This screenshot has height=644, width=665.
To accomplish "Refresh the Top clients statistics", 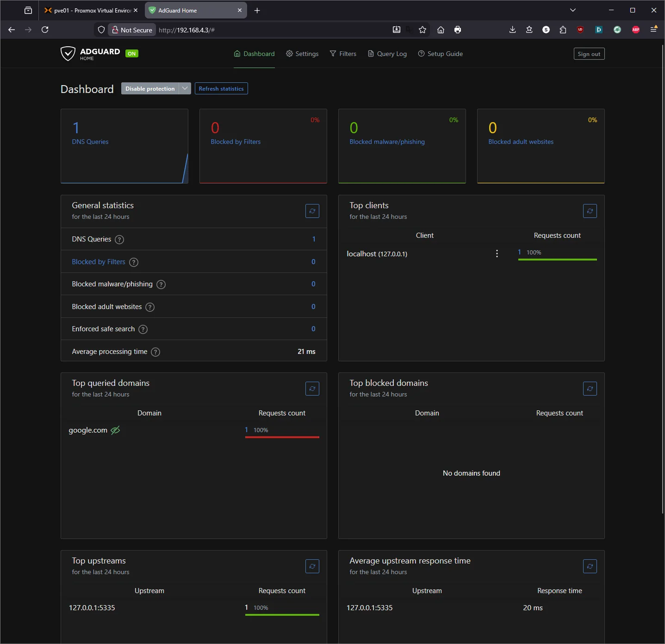I will 590,211.
